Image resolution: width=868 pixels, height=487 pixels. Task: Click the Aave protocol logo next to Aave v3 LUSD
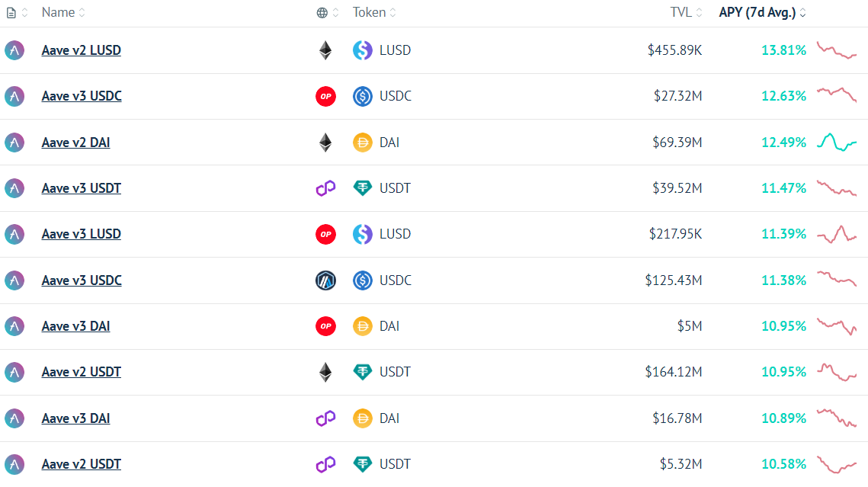[x=14, y=234]
